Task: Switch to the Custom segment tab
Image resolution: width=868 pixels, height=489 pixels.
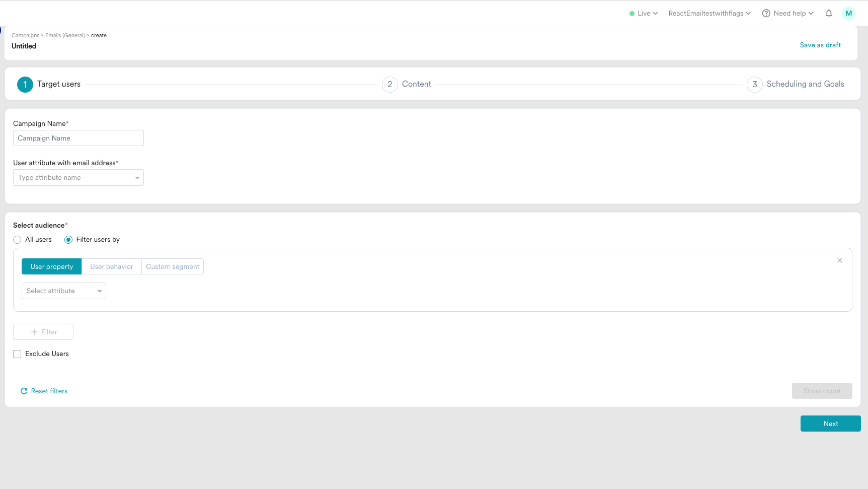Action: tap(173, 266)
